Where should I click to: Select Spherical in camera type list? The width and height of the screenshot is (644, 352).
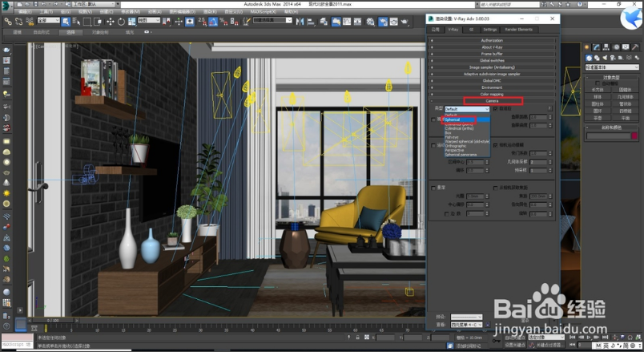pos(467,119)
